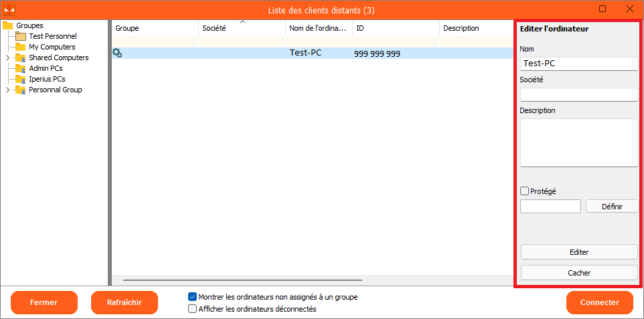Expand the Personnal Group tree node
This screenshot has height=319, width=644.
pyautogui.click(x=8, y=90)
